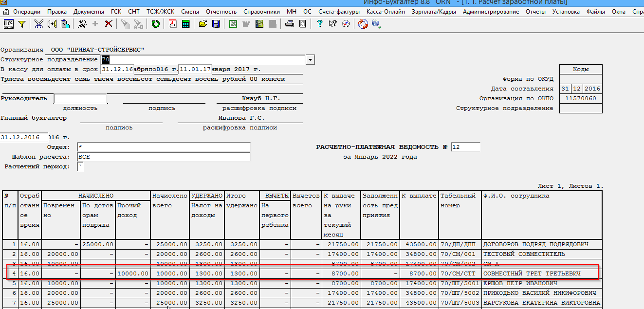Click the arrow-with-question context help icon
Image resolution: width=644 pixels, height=309 pixels.
point(333,23)
